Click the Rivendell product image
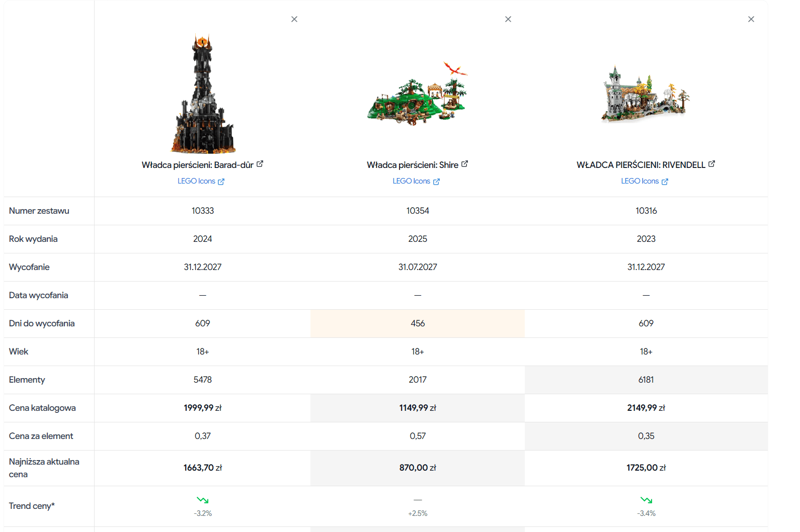The width and height of the screenshot is (800, 532). (646, 94)
